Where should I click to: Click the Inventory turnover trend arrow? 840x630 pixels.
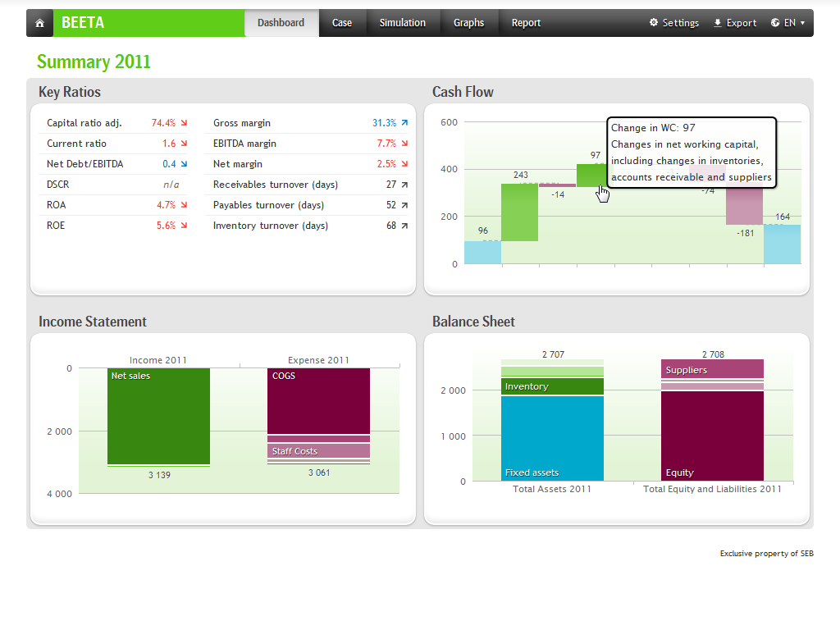(x=404, y=226)
